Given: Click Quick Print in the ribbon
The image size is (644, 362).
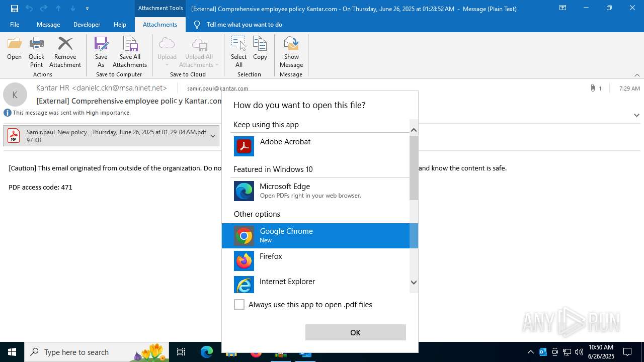Looking at the screenshot, I should [x=36, y=52].
